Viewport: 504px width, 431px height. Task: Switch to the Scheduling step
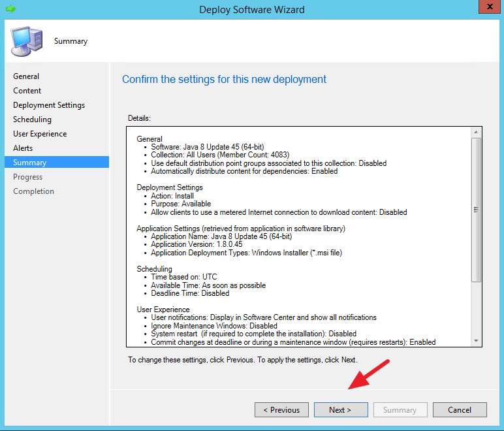point(32,120)
